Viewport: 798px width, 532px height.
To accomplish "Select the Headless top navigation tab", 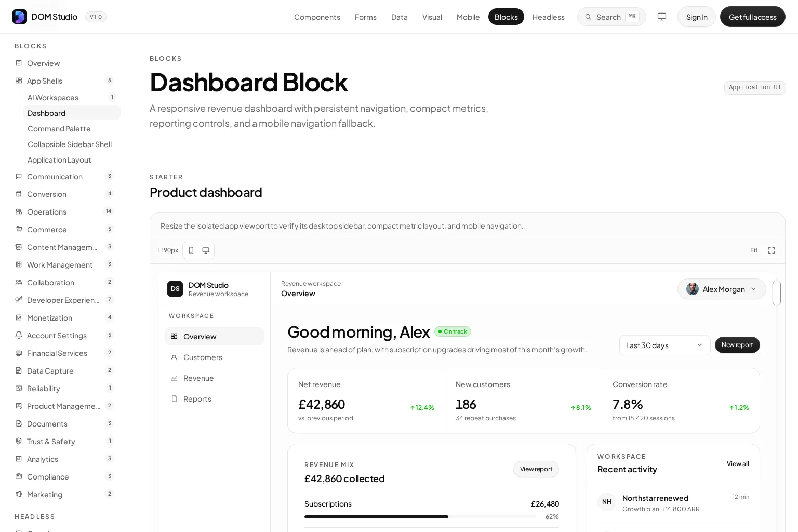I will 548,17.
